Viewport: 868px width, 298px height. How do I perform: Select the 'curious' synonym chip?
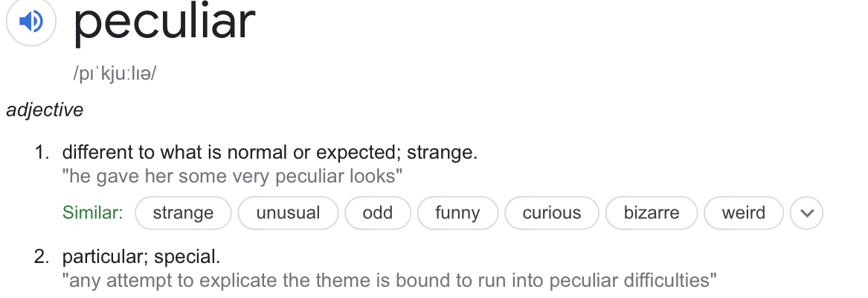click(x=552, y=213)
